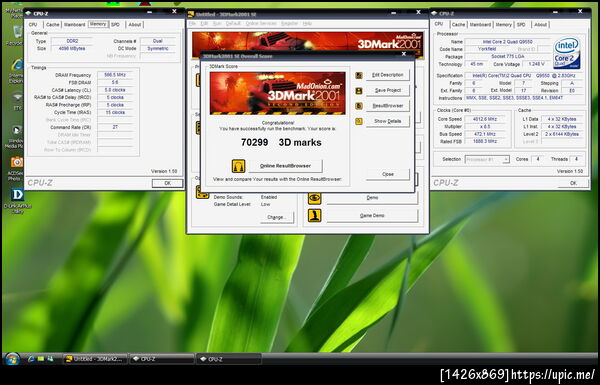600x385 pixels.
Task: Click the Show Details button
Action: (388, 121)
